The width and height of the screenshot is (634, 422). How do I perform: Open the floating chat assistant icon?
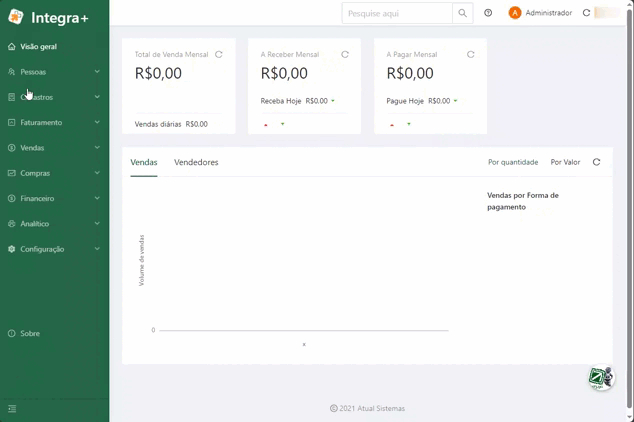[x=601, y=378]
